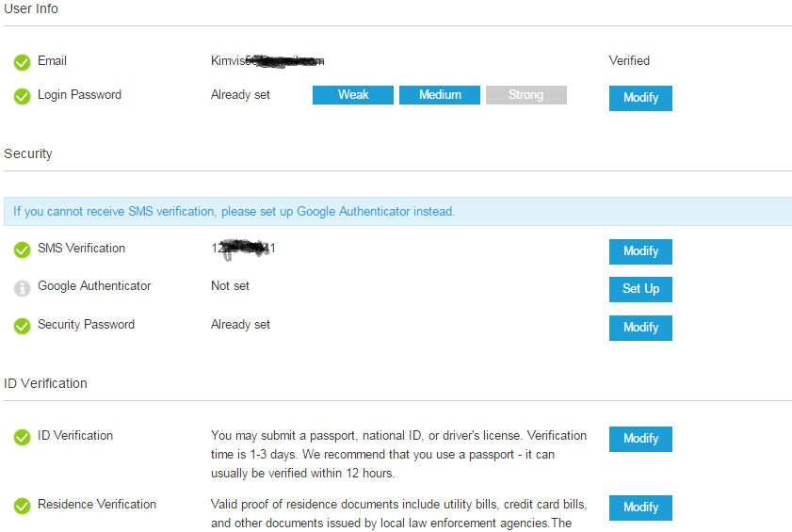Modify the Login Password
792x532 pixels.
640,98
